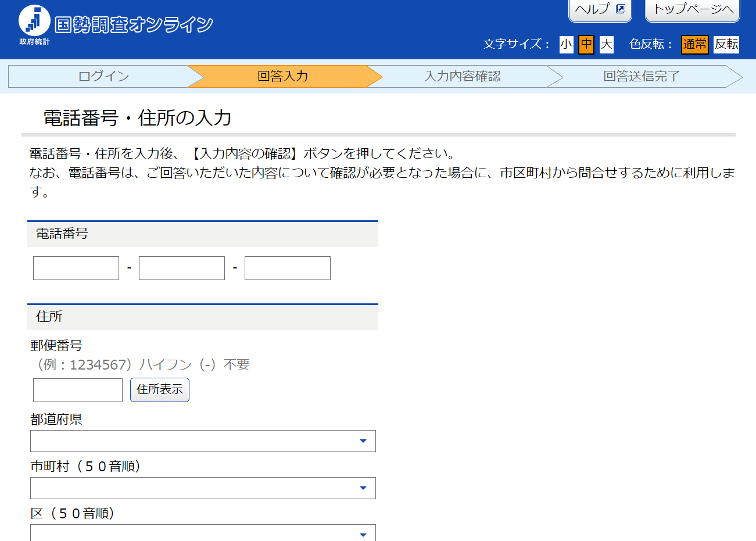Go to トップページへ button

tap(693, 10)
